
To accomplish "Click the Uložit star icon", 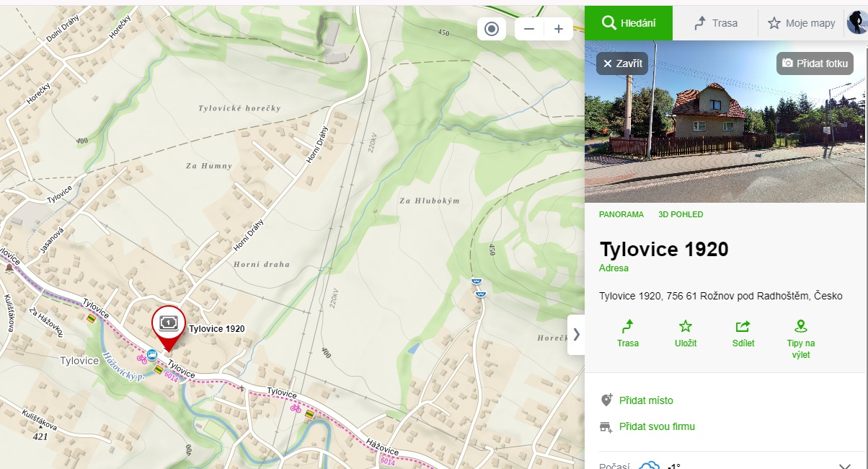I will (x=685, y=326).
